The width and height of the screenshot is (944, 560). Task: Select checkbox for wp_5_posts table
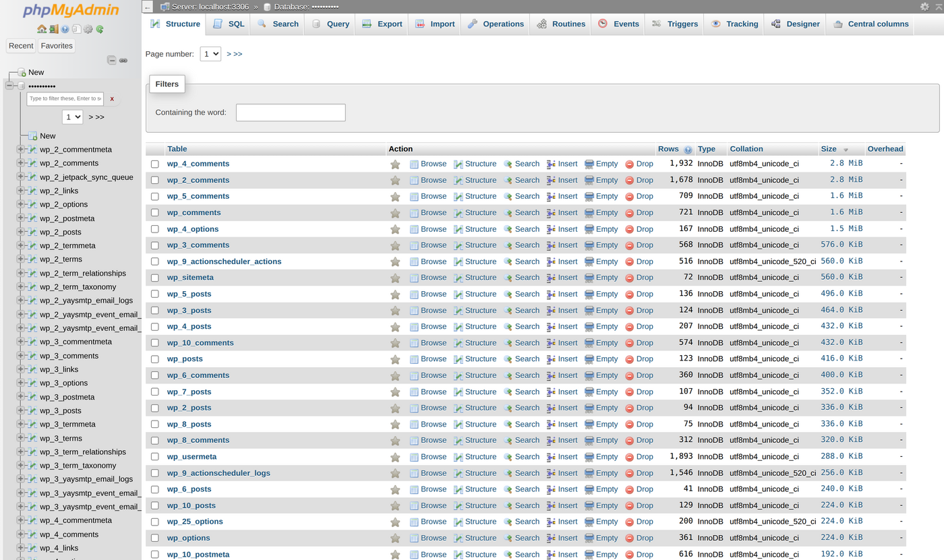[x=155, y=294]
